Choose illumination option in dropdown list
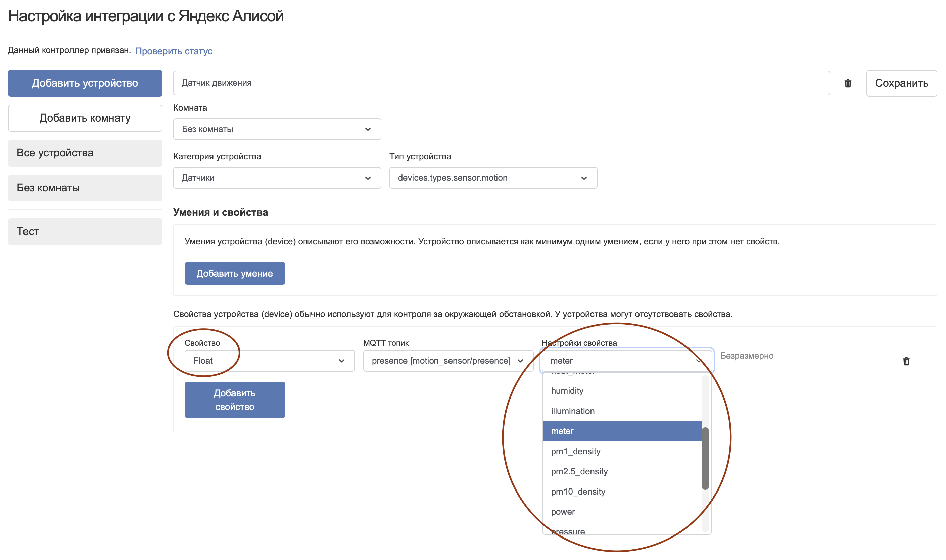 pyautogui.click(x=572, y=411)
